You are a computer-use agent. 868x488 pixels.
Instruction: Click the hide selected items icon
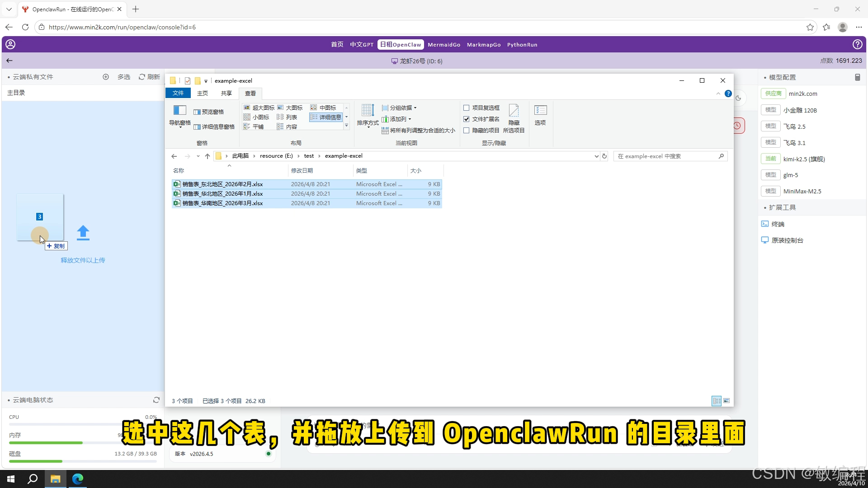[x=514, y=111]
